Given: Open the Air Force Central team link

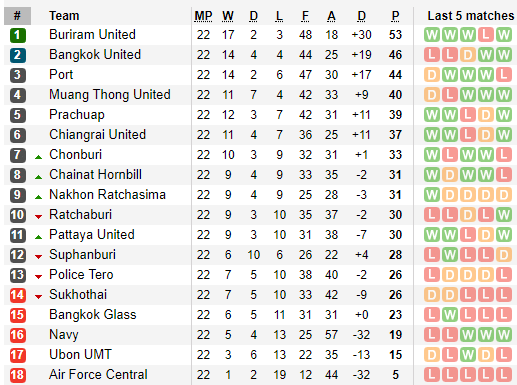Looking at the screenshot, I should coord(98,375).
